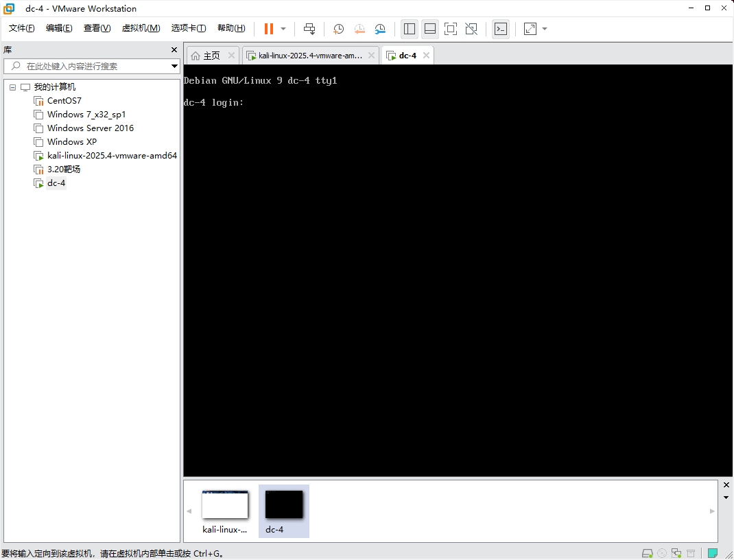Viewport: 734px width, 560px height.
Task: Open the dc-4 thumbnail in the thumbnail bar
Action: [x=284, y=511]
